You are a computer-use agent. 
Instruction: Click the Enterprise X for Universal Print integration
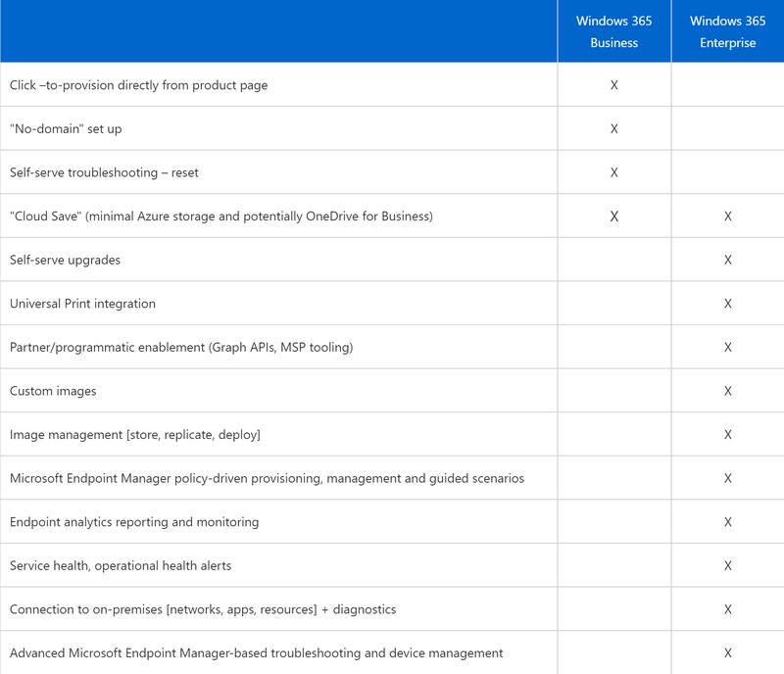click(x=727, y=304)
